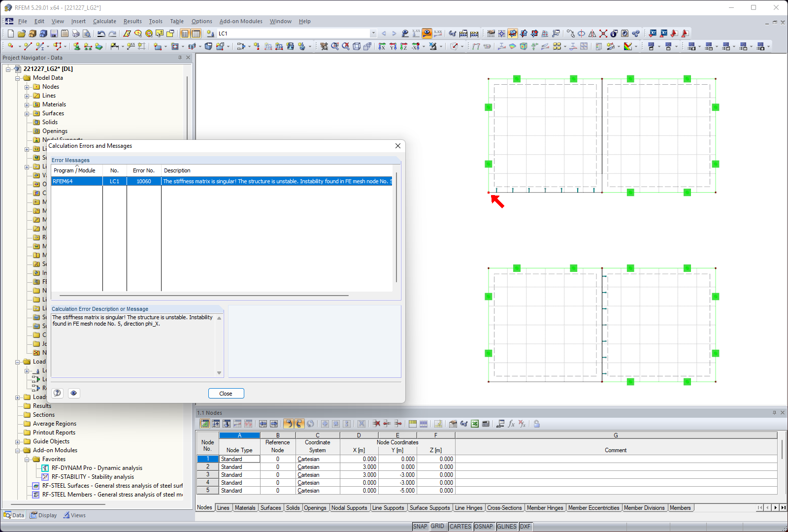Click the Redo arrow icon
This screenshot has height=532, width=788.
112,33
